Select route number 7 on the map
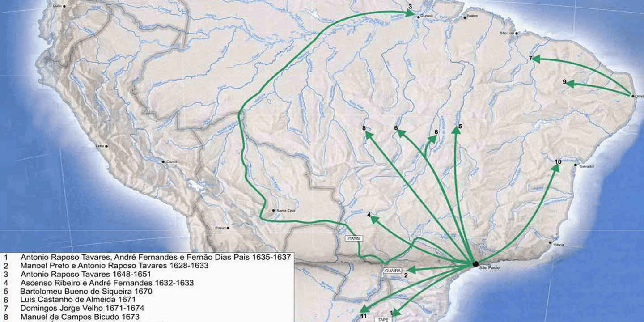 (x=530, y=59)
